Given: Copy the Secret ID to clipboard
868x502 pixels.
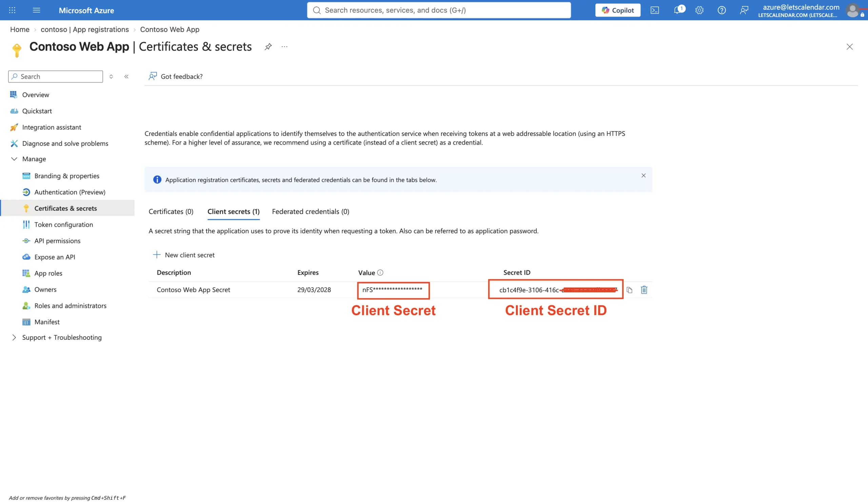Looking at the screenshot, I should point(629,290).
